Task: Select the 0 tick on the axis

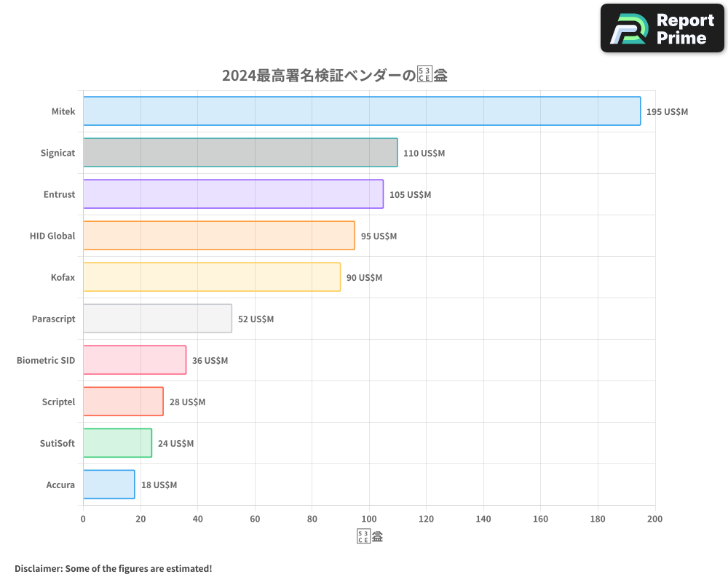Action: coord(83,519)
